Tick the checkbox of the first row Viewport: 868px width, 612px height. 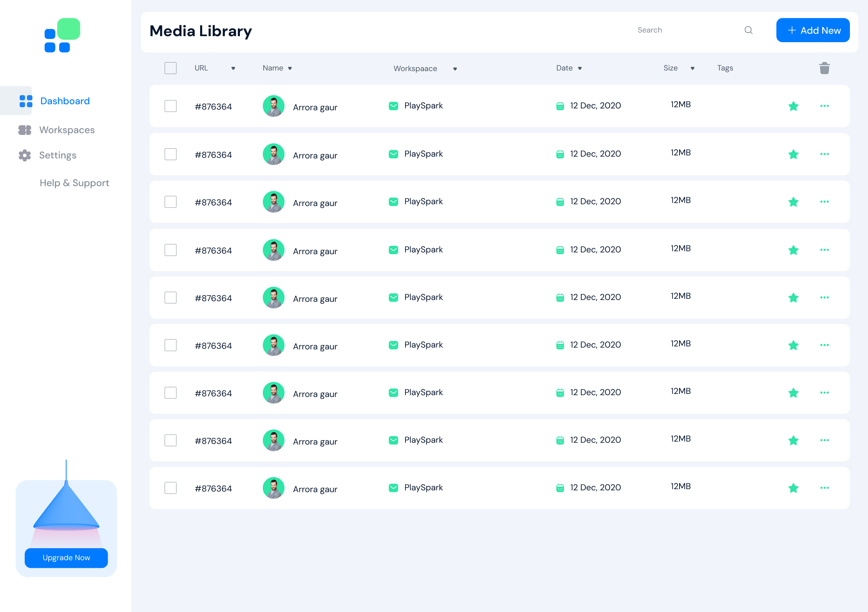(170, 106)
